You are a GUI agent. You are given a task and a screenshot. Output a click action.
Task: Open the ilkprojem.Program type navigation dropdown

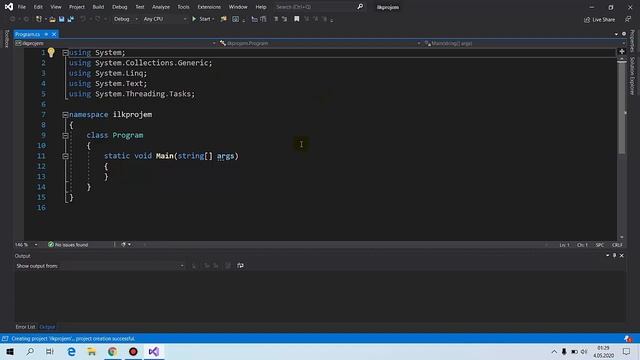tap(320, 43)
